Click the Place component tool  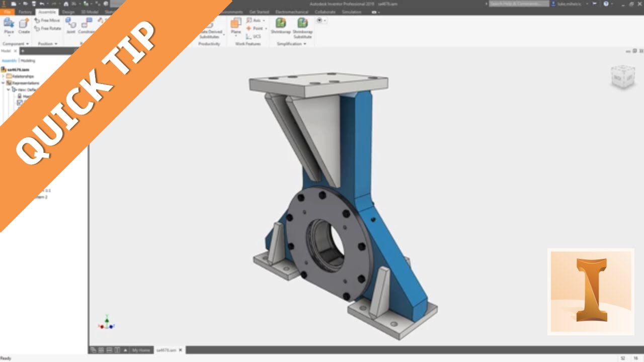9,26
